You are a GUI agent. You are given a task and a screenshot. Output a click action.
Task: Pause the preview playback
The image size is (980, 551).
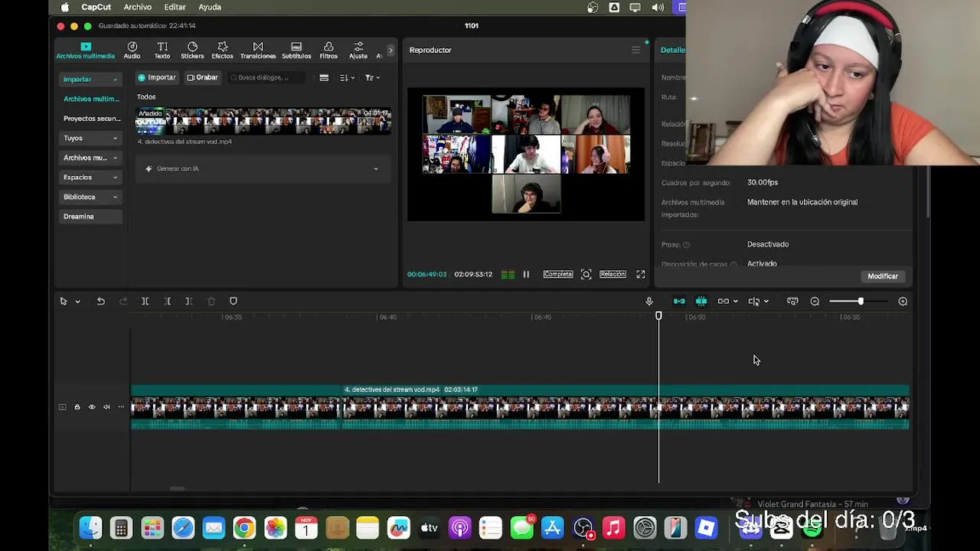(x=526, y=274)
